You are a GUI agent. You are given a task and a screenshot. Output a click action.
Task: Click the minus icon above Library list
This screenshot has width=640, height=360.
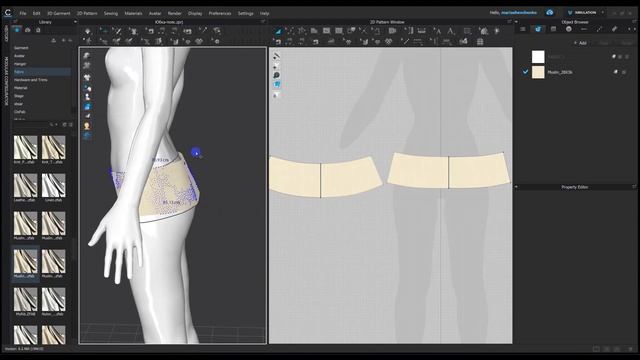coord(70,40)
